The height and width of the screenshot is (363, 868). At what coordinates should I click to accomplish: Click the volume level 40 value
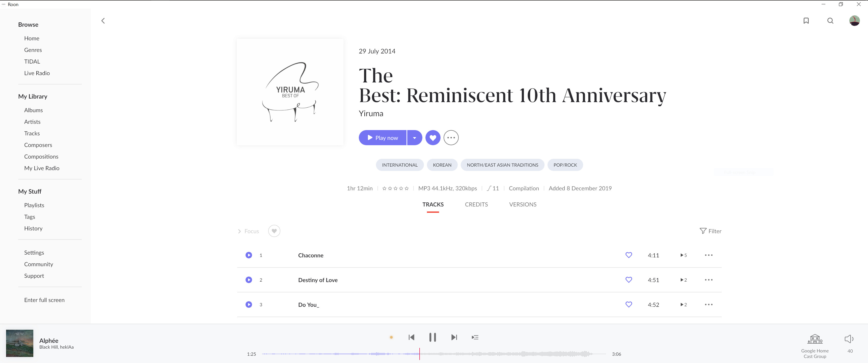click(x=850, y=351)
